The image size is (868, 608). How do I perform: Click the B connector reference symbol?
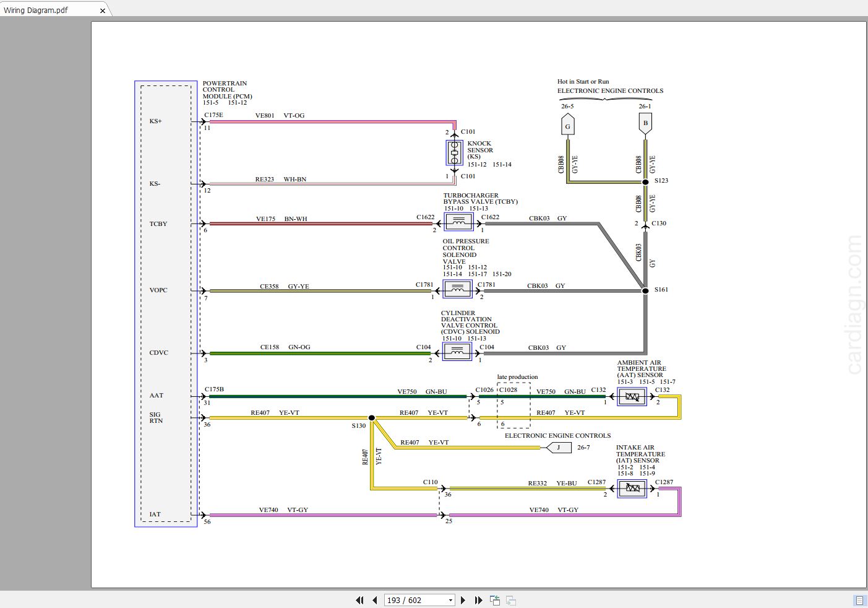click(x=645, y=124)
